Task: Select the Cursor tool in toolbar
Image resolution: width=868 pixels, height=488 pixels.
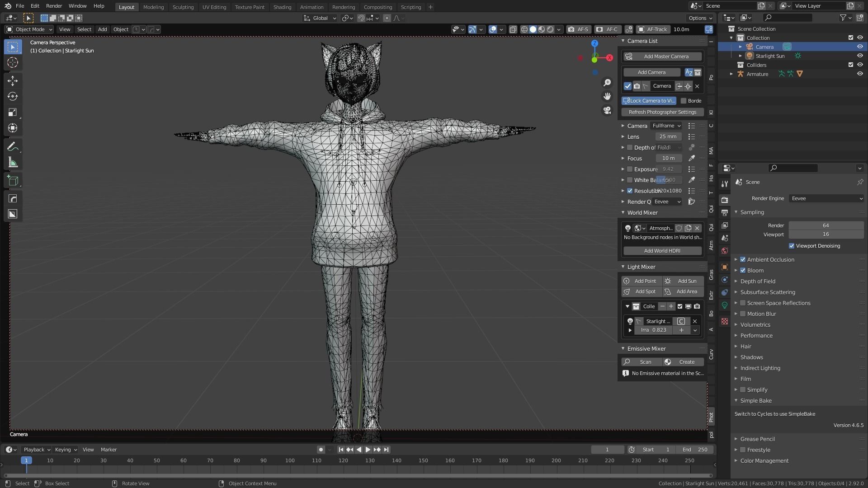Action: (x=13, y=62)
